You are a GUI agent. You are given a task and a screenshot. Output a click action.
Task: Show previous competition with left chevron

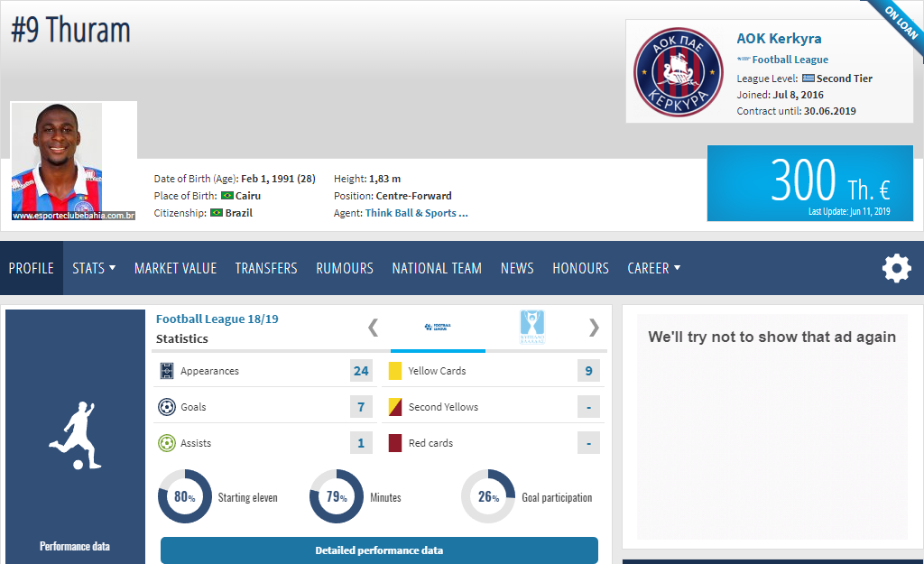[373, 327]
